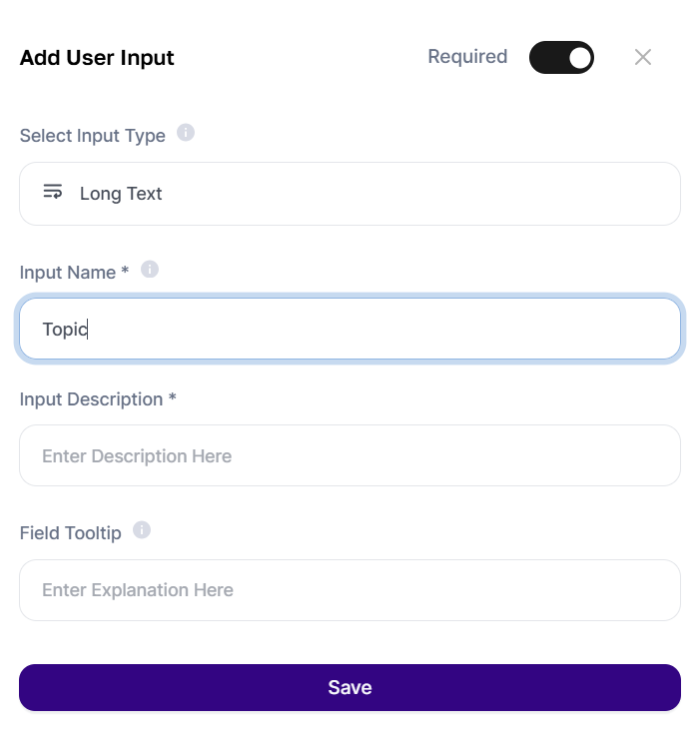Click the white knob of Required toggle
The image size is (700, 755).
[x=579, y=58]
